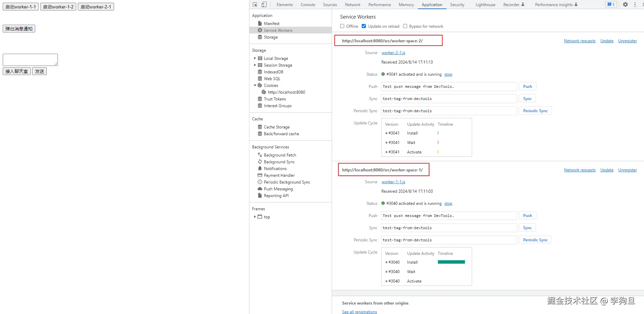The width and height of the screenshot is (644, 314).
Task: Click the 弹出消息通知 button
Action: 19,29
